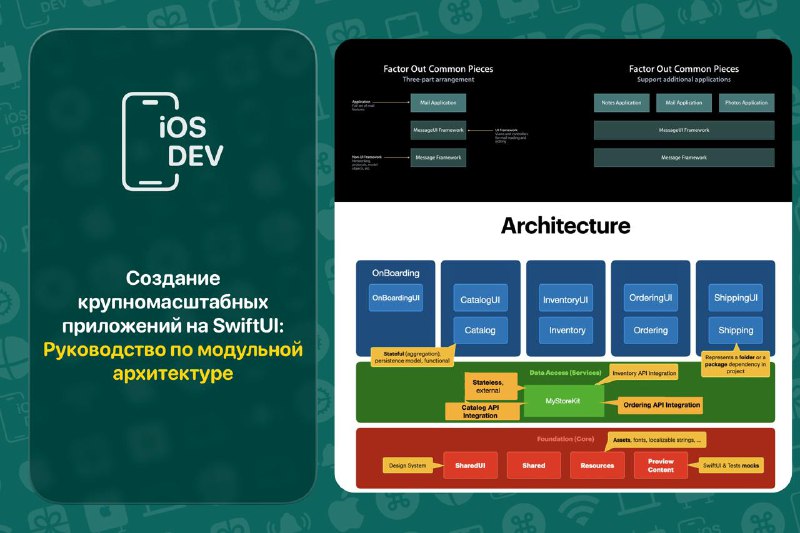
Task: Select the wide MessageUI Framework bar
Action: [684, 130]
